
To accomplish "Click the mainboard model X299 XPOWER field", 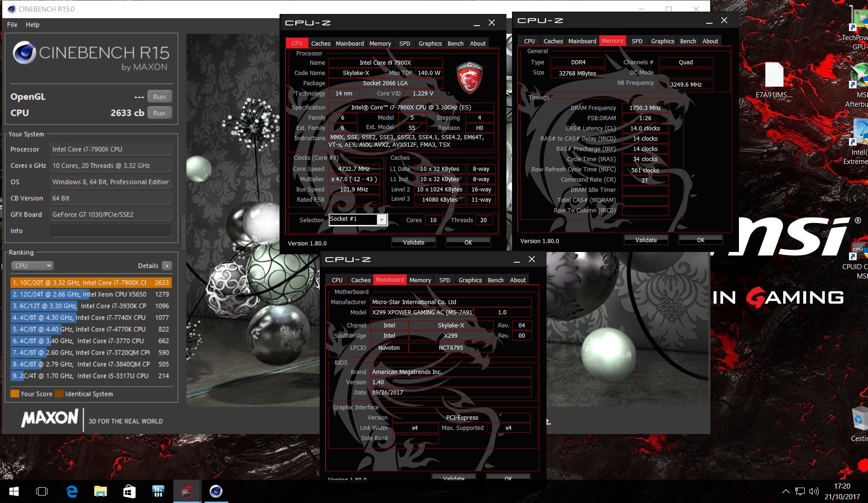I will click(422, 312).
